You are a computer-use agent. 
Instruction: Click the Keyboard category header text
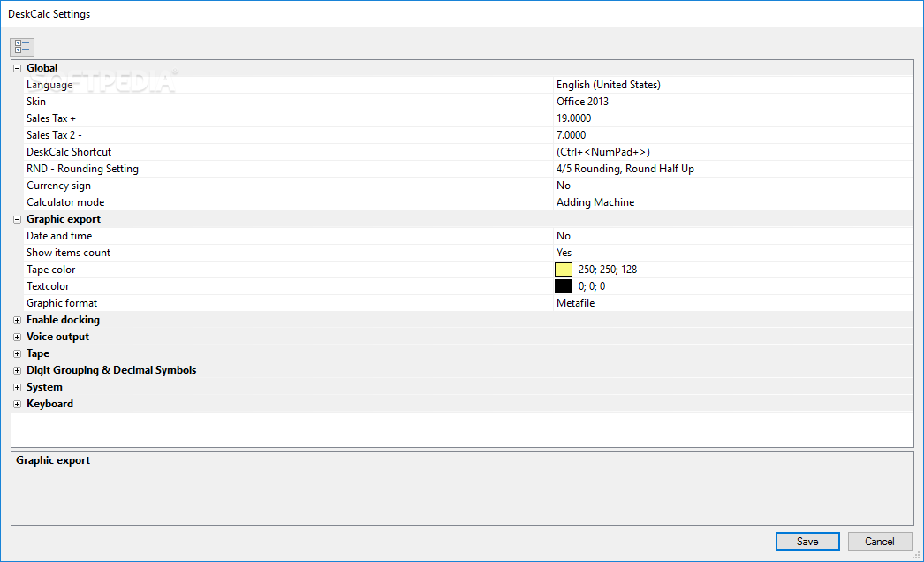pos(50,405)
